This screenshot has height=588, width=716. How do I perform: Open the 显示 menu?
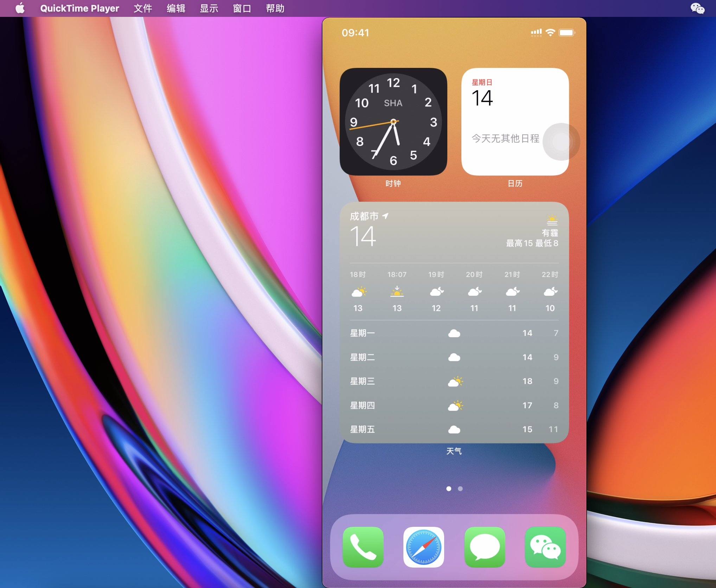(209, 8)
